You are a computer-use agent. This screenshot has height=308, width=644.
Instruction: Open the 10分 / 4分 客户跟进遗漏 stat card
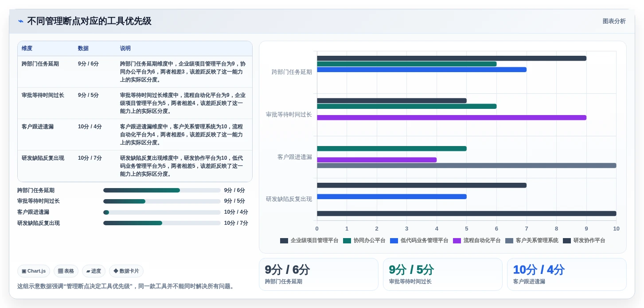[x=567, y=274]
